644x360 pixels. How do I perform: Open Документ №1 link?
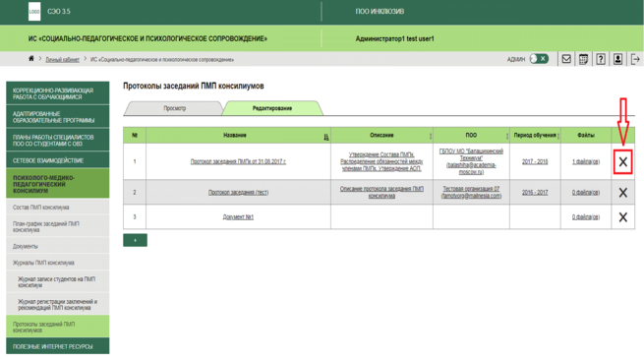point(238,217)
